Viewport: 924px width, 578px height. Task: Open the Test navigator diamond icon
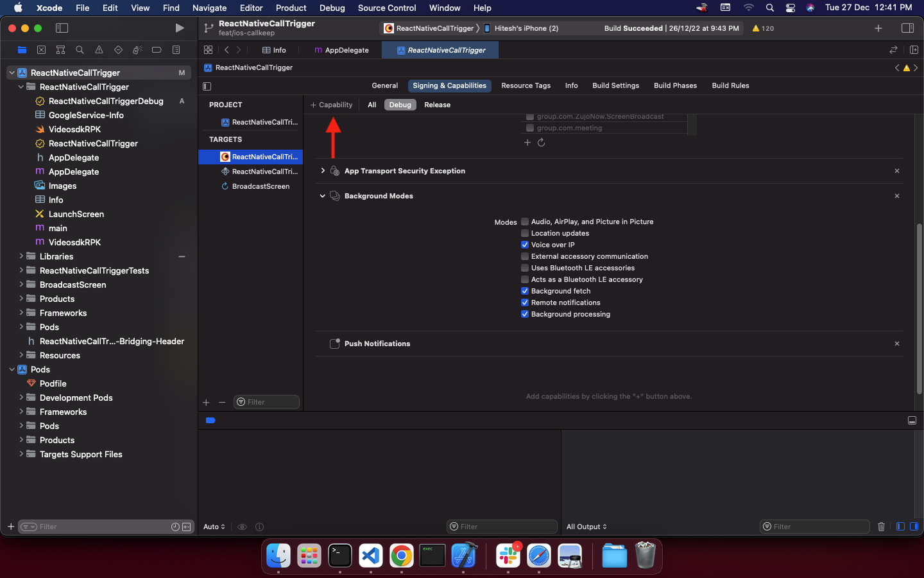click(x=118, y=49)
